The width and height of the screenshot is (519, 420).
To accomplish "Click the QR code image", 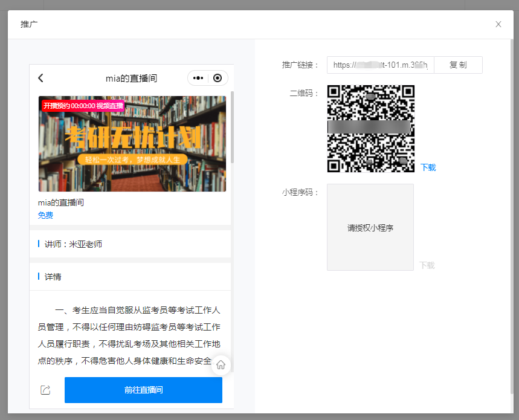I will [371, 129].
